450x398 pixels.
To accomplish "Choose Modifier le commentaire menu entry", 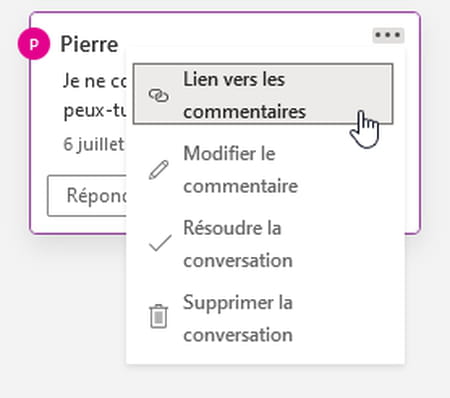I will pyautogui.click(x=265, y=169).
